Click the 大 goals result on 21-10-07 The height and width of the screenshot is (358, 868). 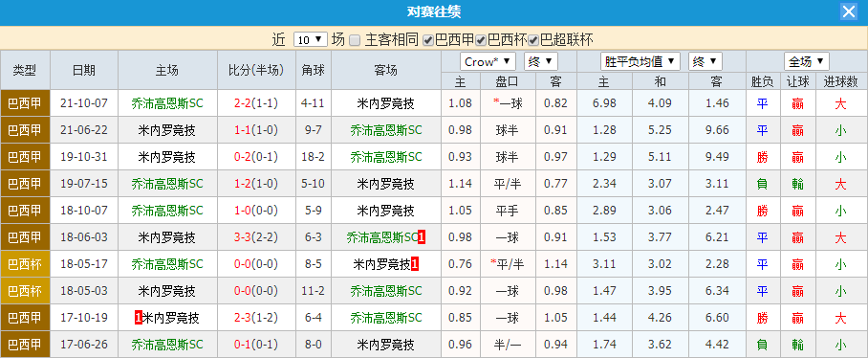pyautogui.click(x=840, y=103)
